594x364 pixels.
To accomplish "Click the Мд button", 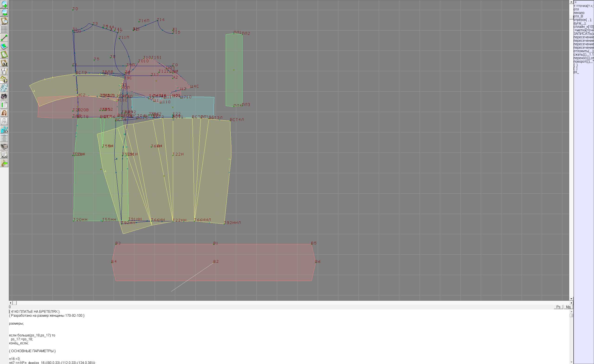I will 568,307.
